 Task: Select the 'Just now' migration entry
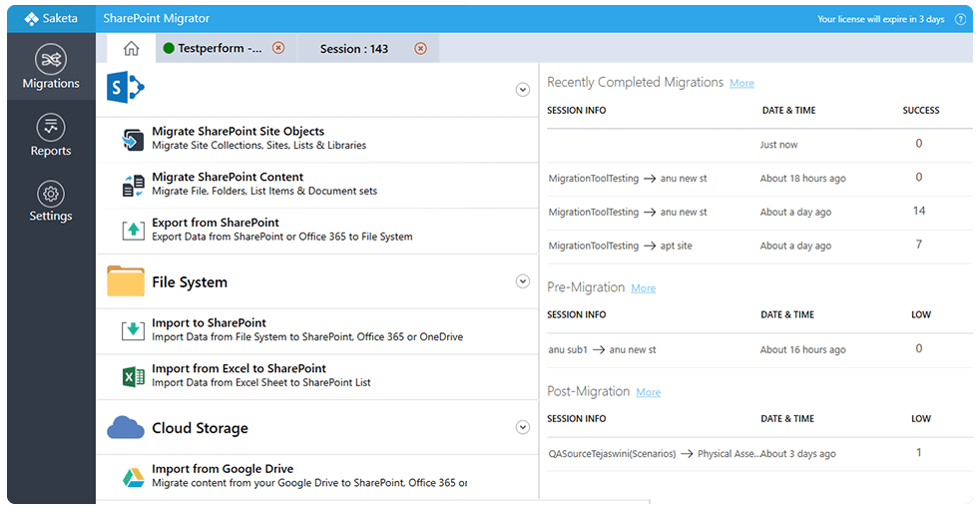tap(759, 145)
